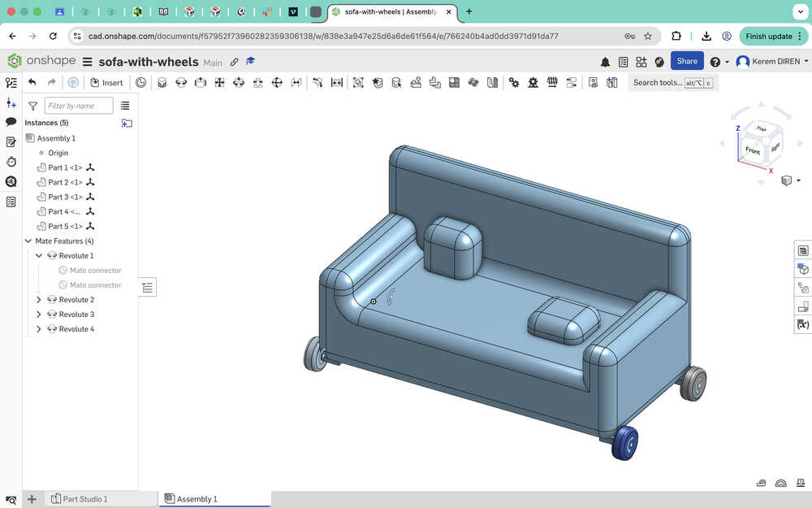The width and height of the screenshot is (812, 508).
Task: Select the Mate connector tool icon
Action: (x=141, y=82)
